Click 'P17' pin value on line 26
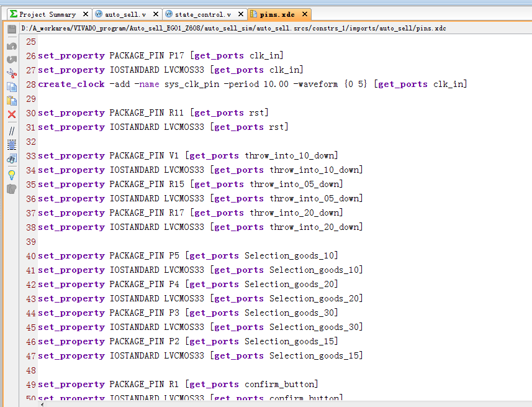The width and height of the screenshot is (532, 407). tap(177, 55)
